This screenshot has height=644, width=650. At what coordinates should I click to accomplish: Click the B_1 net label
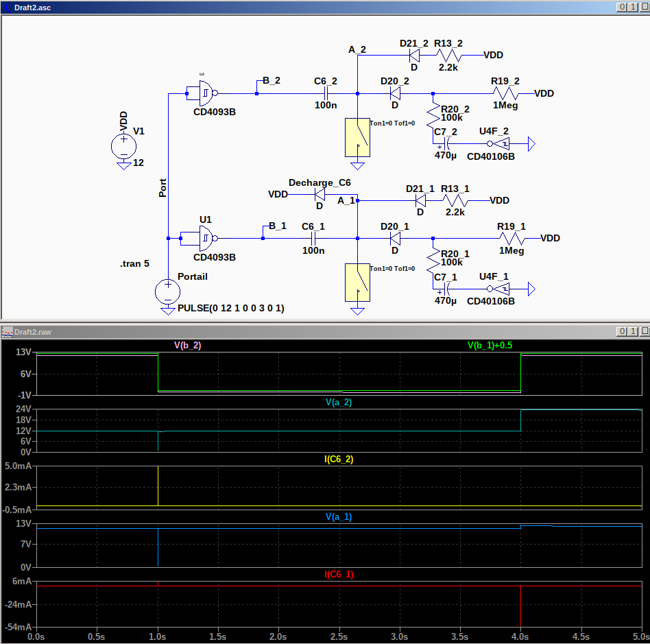tap(278, 226)
